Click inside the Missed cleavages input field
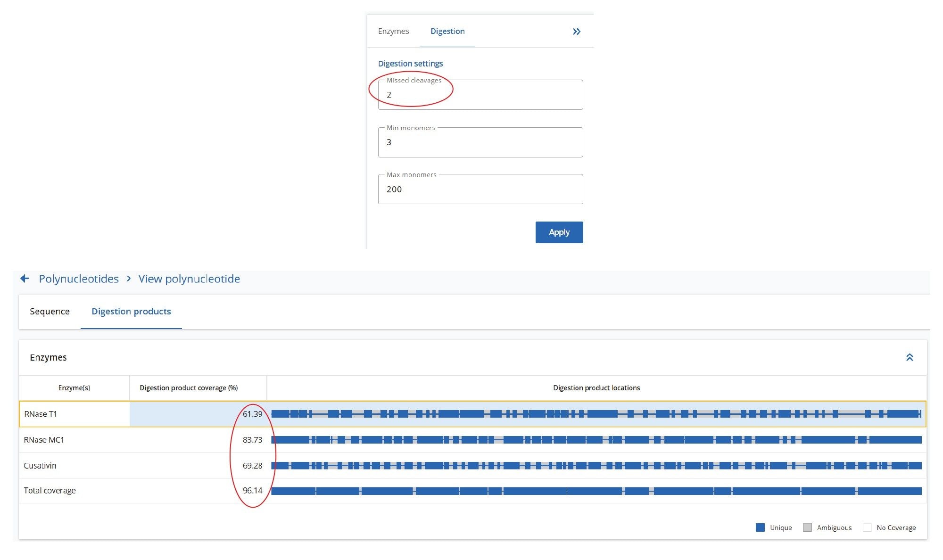This screenshot has height=560, width=943. click(480, 95)
